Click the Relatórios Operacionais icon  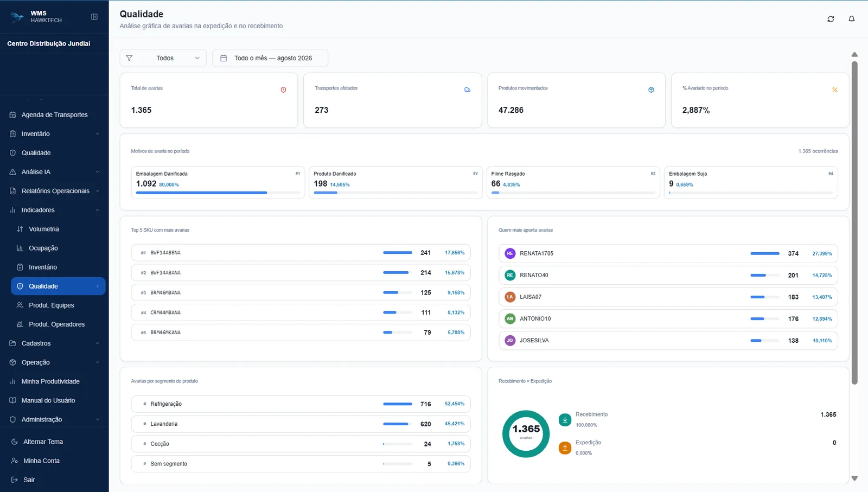pos(13,191)
